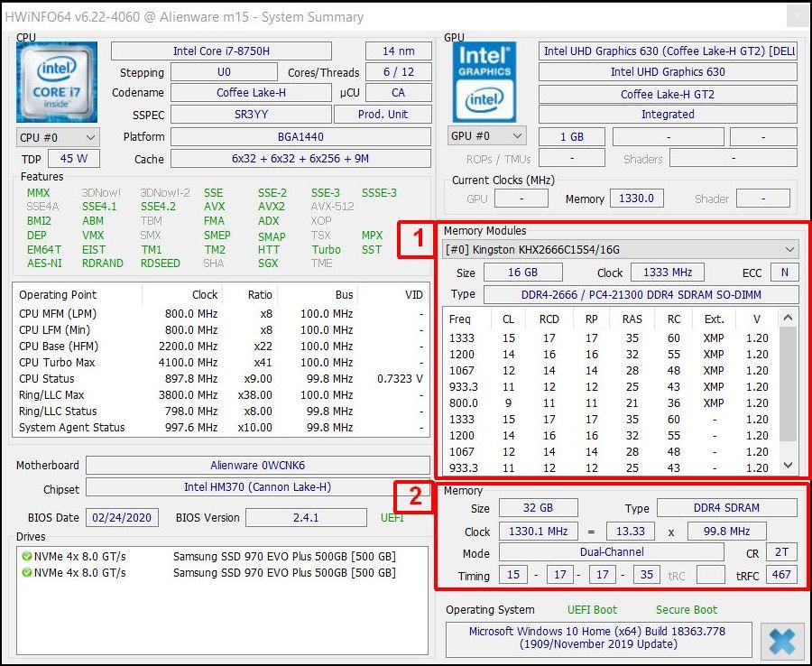Click the SSE4.2 feature flag

coord(158,207)
